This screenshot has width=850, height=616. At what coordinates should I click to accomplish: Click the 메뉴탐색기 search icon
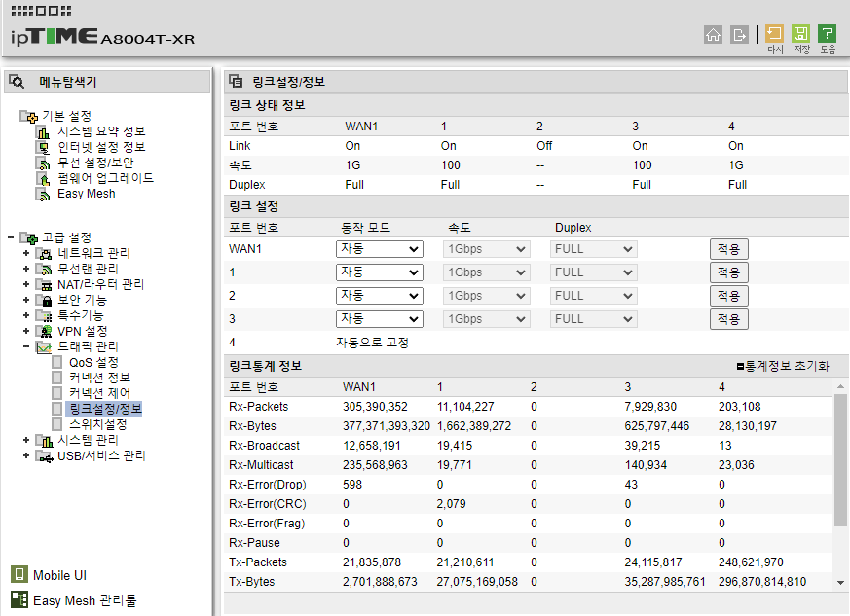[x=17, y=82]
